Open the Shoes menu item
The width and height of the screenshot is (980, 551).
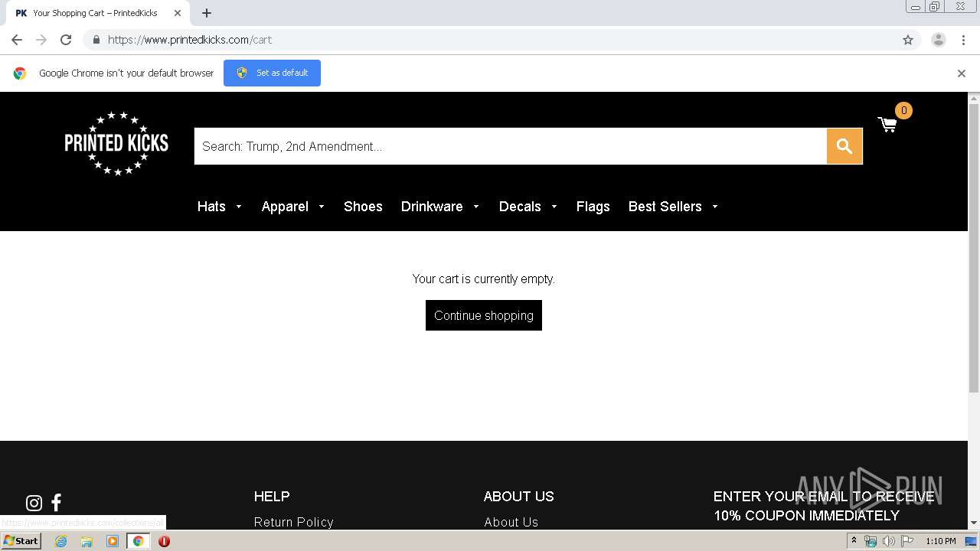click(x=363, y=207)
